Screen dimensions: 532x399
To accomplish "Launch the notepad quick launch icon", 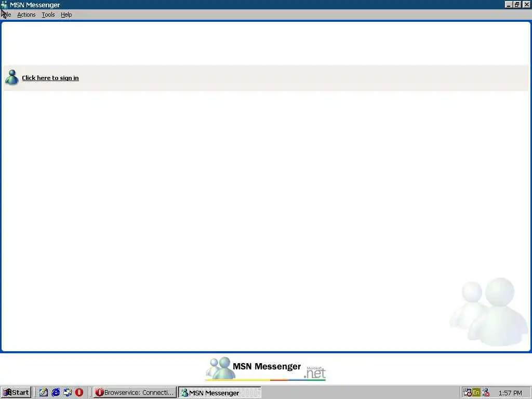I will point(44,393).
